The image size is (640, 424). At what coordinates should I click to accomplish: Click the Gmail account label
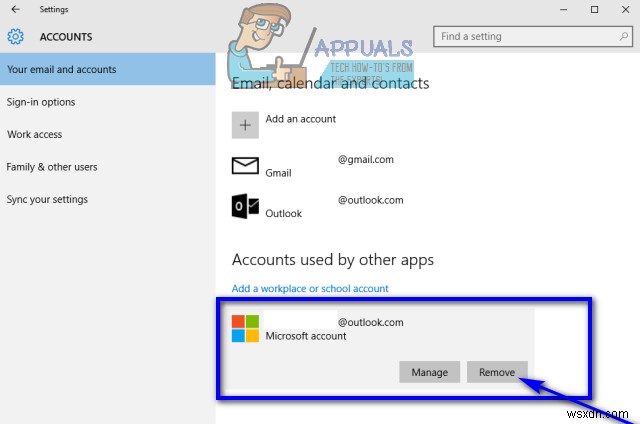pos(278,173)
